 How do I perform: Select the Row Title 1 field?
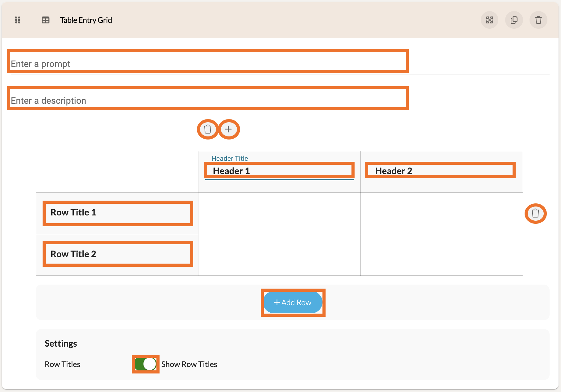click(118, 213)
